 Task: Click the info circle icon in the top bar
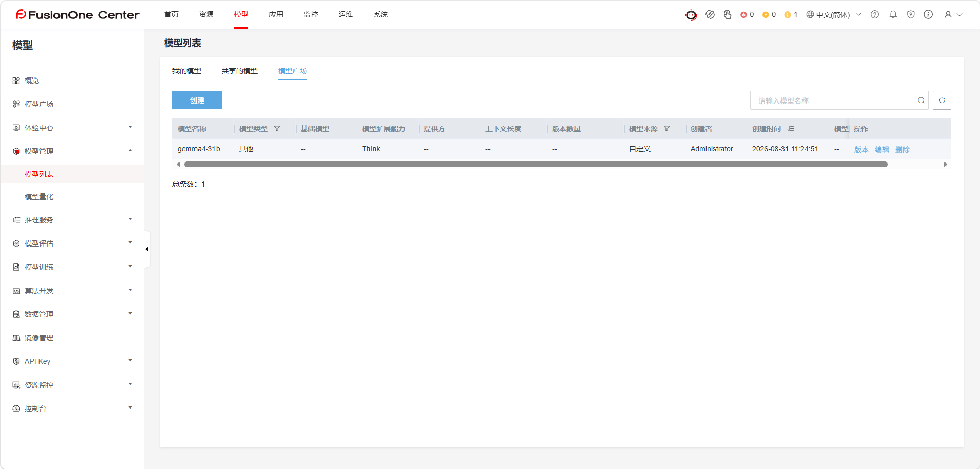[x=928, y=14]
